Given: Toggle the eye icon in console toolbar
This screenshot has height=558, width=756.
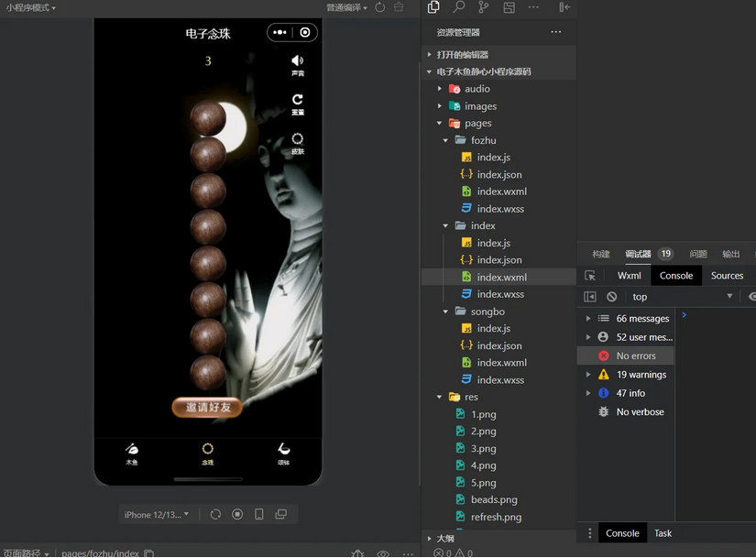Looking at the screenshot, I should (751, 297).
